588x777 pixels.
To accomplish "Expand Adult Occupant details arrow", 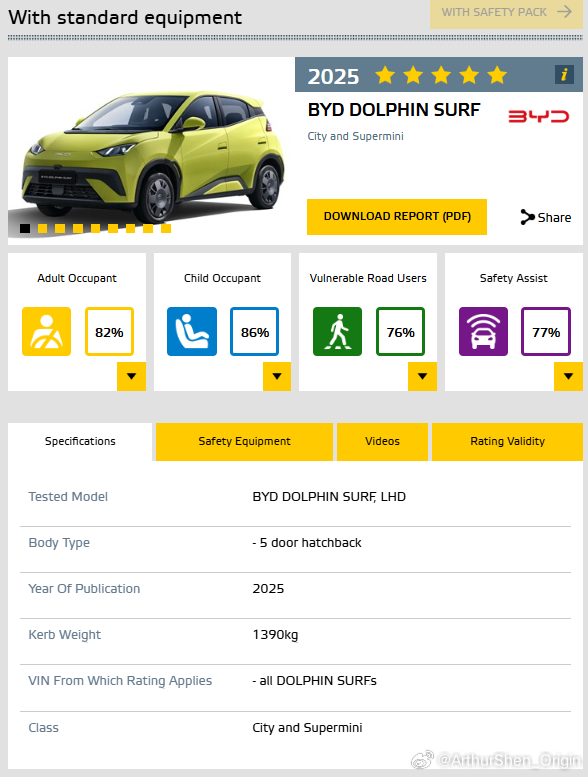I will click(x=131, y=377).
